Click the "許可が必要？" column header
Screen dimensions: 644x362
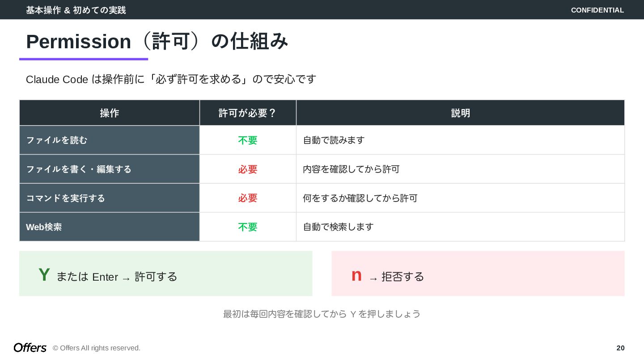click(248, 113)
